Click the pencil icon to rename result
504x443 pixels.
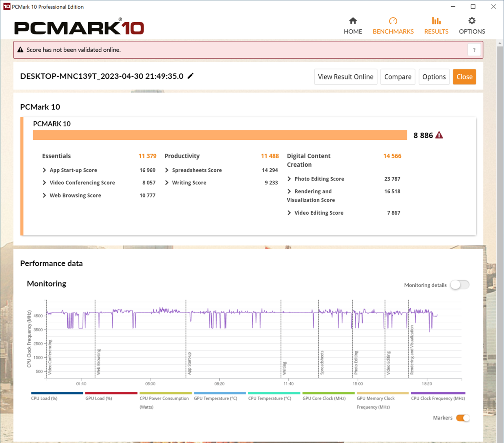(x=191, y=76)
